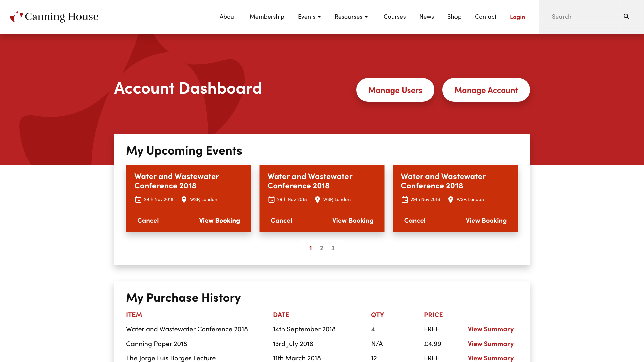Click calendar icon on second event card
The height and width of the screenshot is (362, 644).
[271, 200]
